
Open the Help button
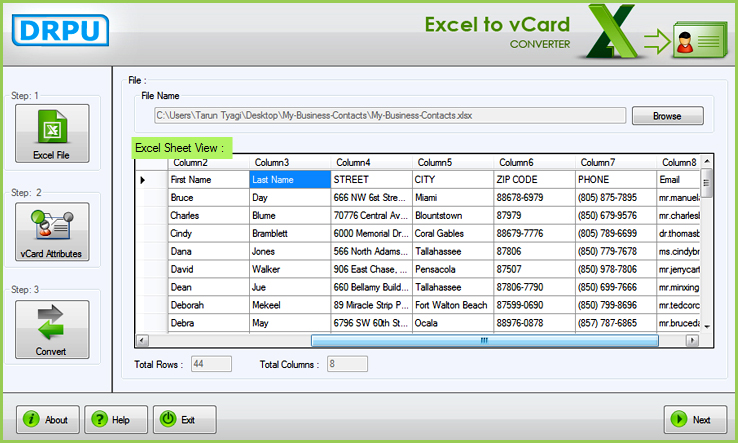tap(116, 419)
